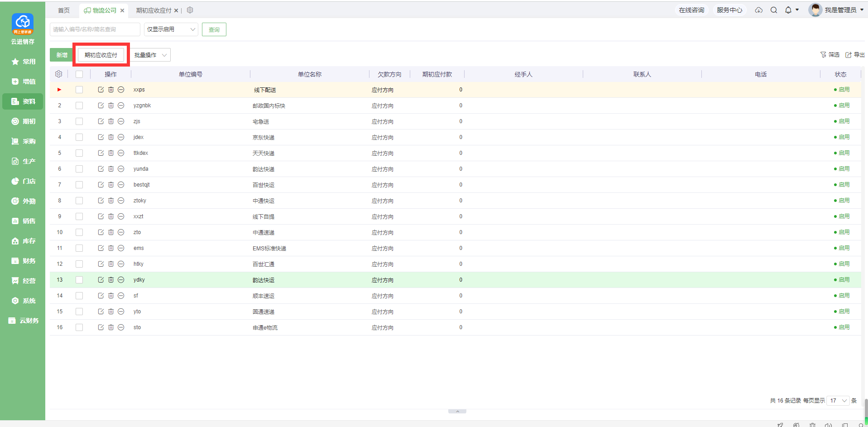Click edit icon for xxps row
Screen dimensions: 868x427
point(101,90)
